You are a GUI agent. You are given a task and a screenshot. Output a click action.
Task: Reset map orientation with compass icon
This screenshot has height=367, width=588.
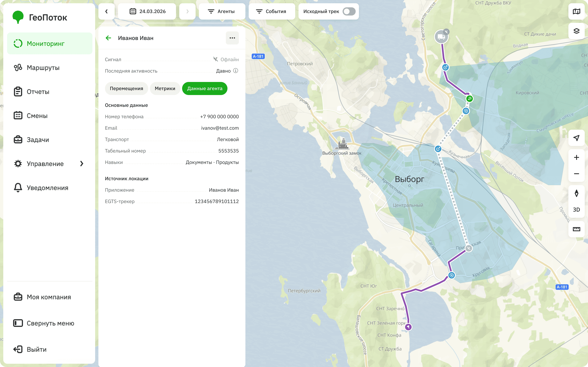coord(576,193)
